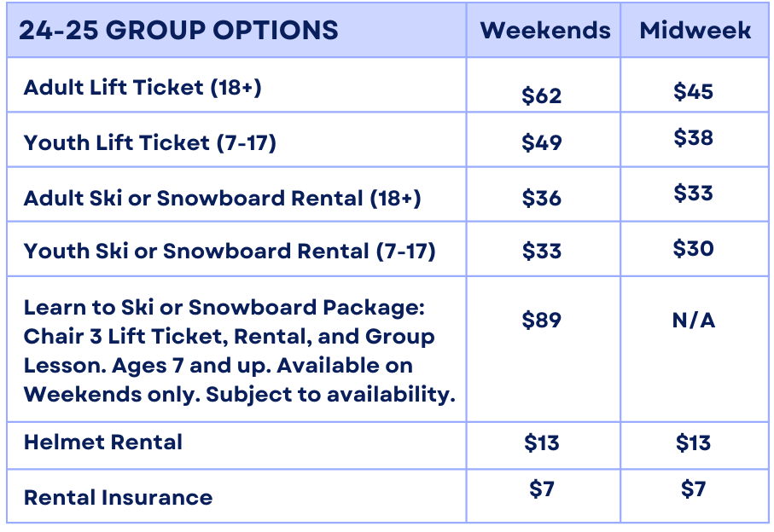Click the $62 weekend adult lift price
Image resolution: width=774 pixels, height=532 pixels.
coord(542,95)
